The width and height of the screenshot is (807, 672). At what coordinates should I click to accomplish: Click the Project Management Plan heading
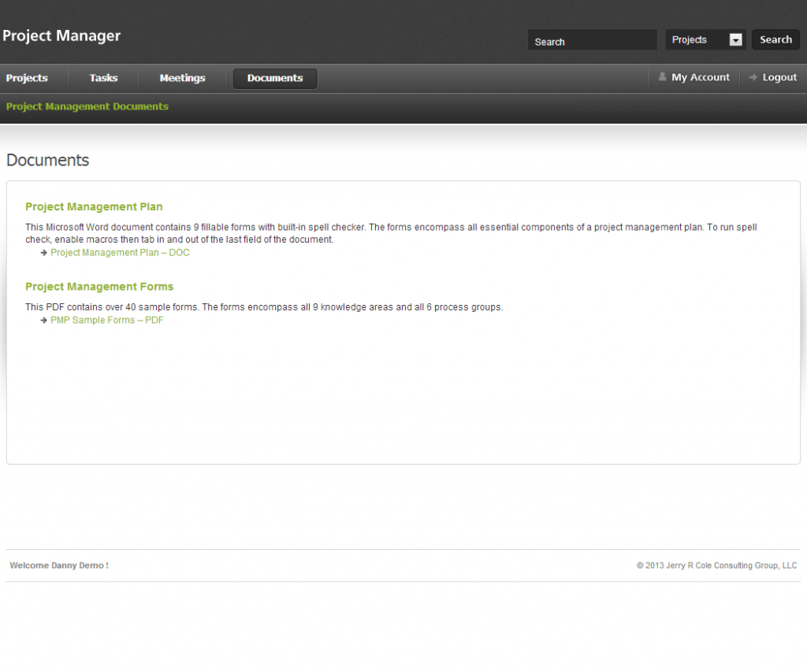tap(94, 206)
